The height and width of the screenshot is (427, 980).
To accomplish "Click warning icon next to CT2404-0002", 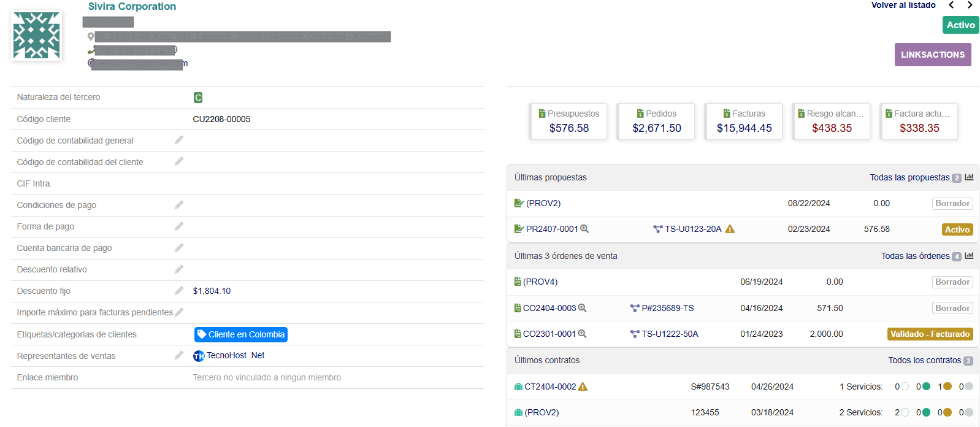I will pyautogui.click(x=583, y=387).
